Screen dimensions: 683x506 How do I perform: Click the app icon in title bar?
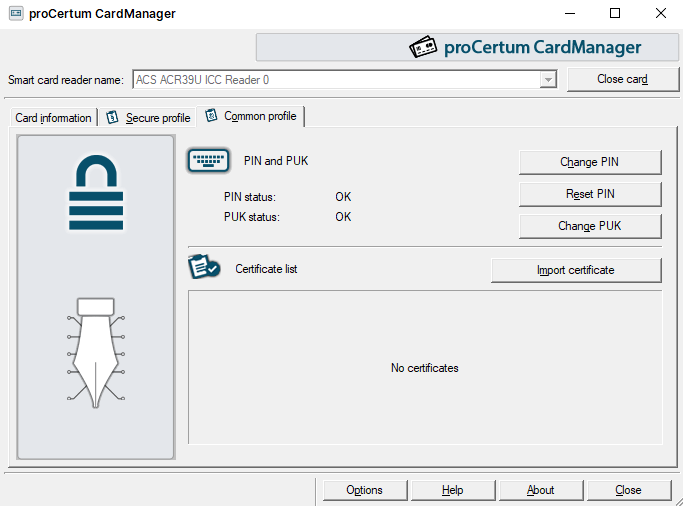[x=15, y=13]
